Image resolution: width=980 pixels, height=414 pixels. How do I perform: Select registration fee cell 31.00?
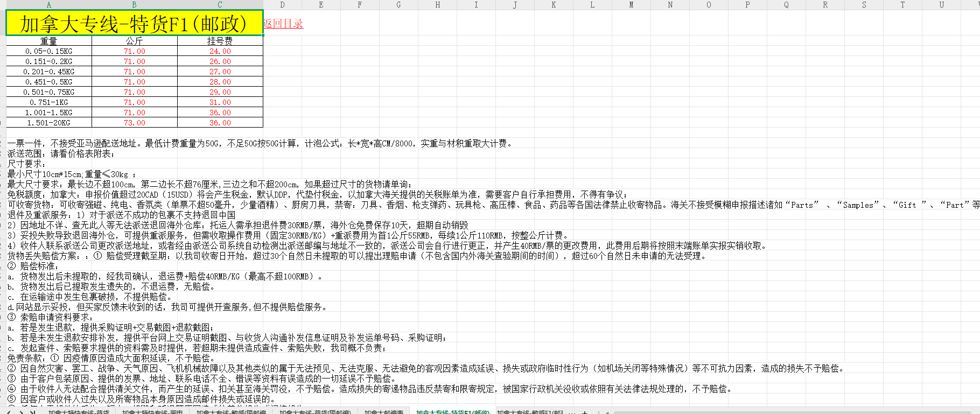(220, 102)
